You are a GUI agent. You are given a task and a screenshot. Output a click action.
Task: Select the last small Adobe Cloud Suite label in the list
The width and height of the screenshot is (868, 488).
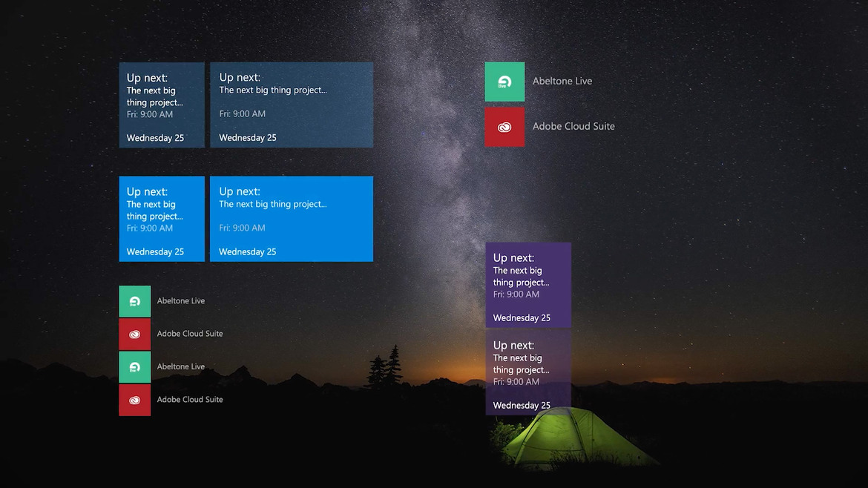pos(190,399)
